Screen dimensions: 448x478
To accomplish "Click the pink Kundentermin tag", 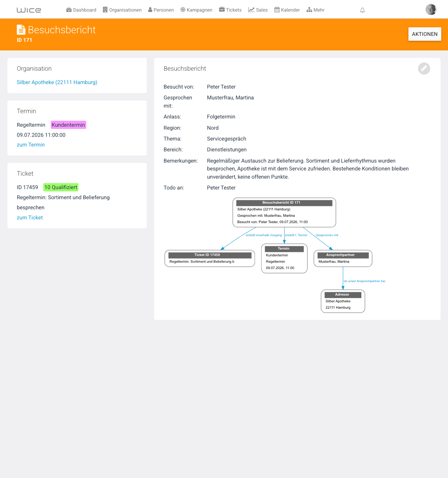I will point(68,125).
